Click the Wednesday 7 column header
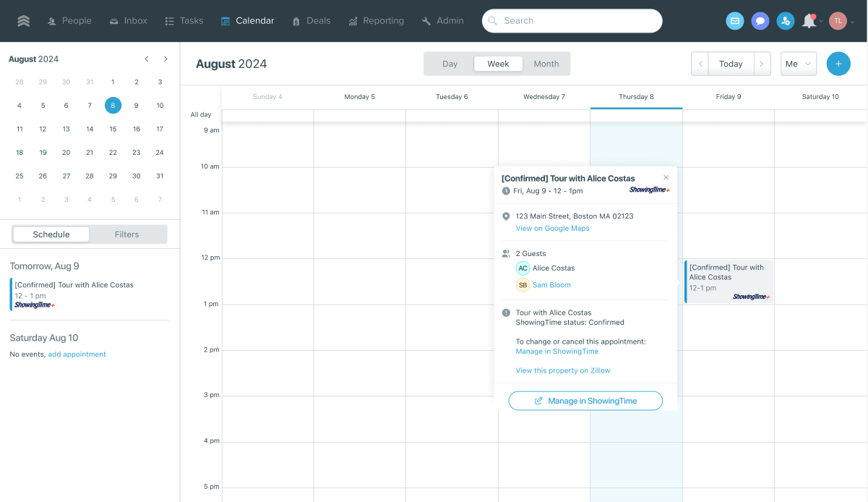This screenshot has height=502, width=868. click(544, 97)
